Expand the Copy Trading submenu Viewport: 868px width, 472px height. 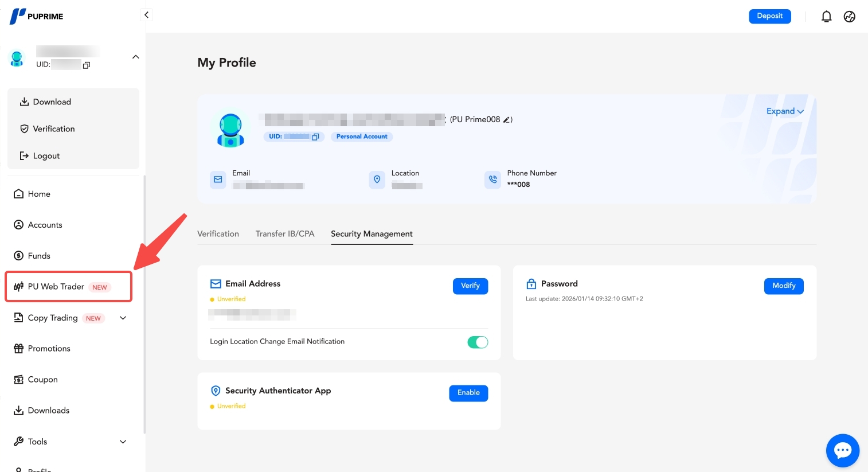123,318
